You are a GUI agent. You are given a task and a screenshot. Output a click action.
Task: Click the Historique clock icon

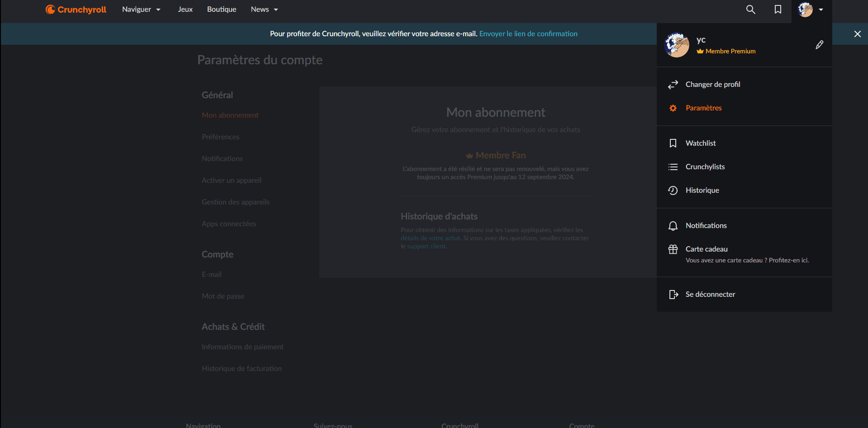click(673, 190)
